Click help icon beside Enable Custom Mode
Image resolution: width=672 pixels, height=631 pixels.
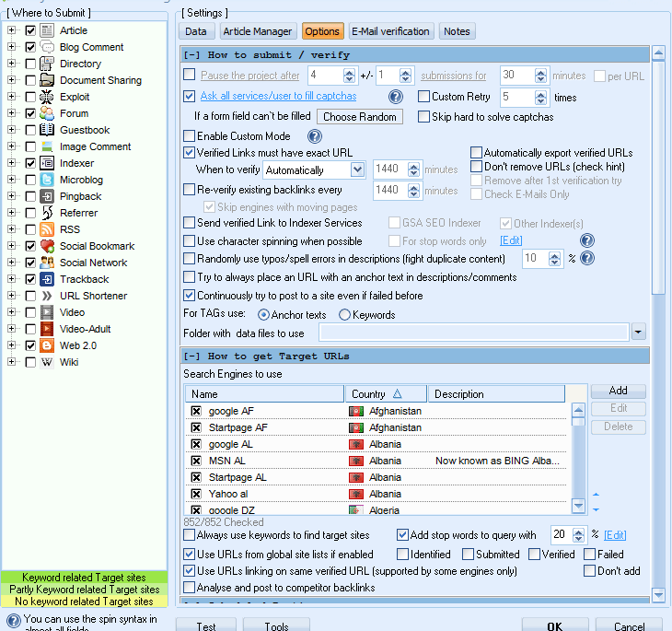[x=314, y=136]
